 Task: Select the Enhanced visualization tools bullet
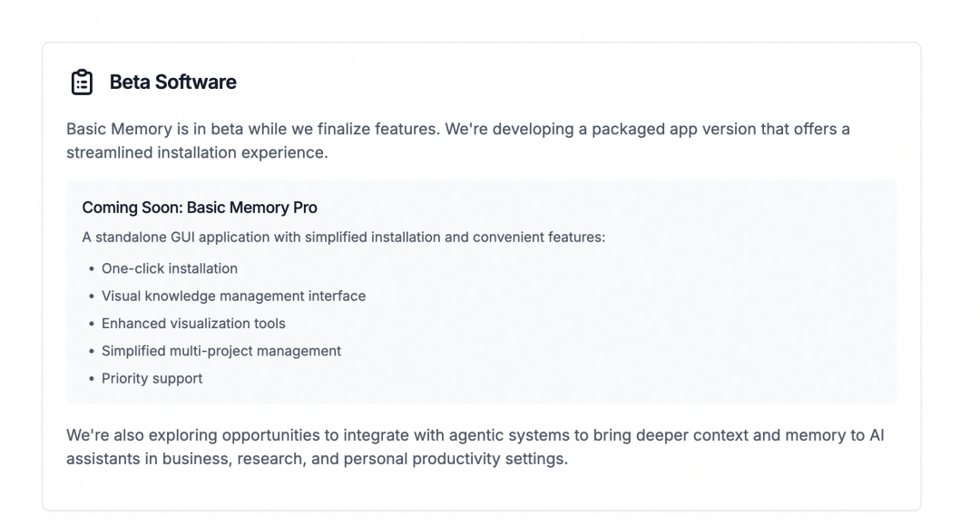[193, 324]
